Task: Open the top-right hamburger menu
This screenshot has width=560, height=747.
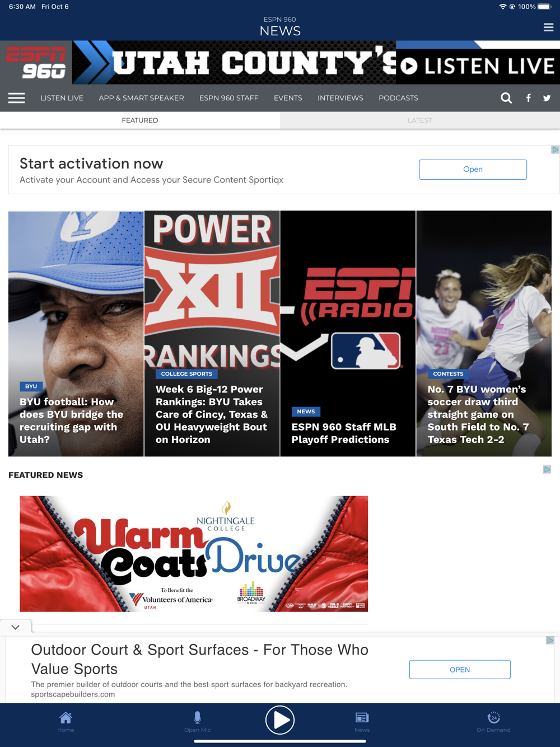Action: point(548,27)
